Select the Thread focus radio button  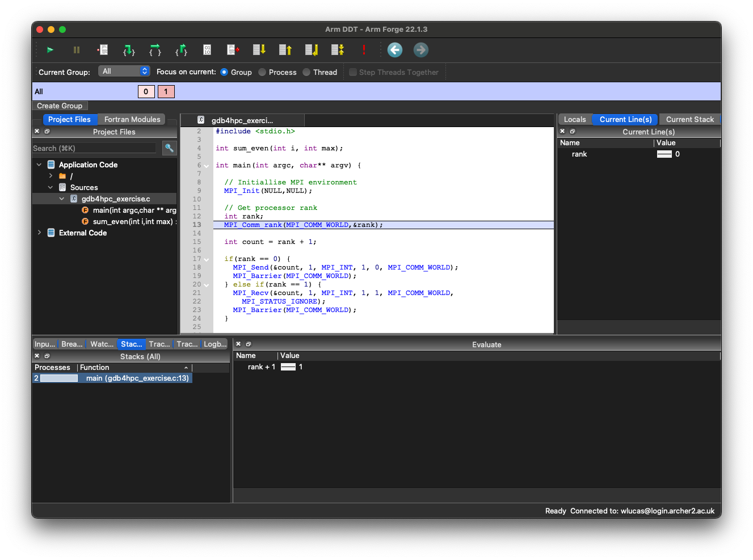coord(306,72)
